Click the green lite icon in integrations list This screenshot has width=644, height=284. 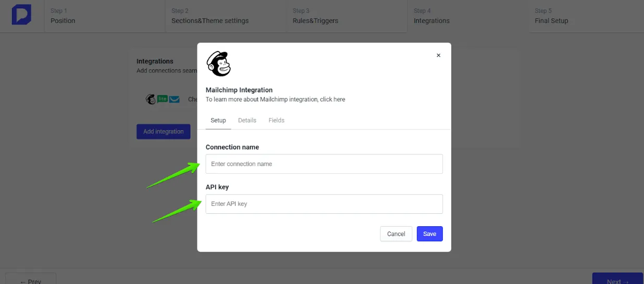click(x=163, y=99)
